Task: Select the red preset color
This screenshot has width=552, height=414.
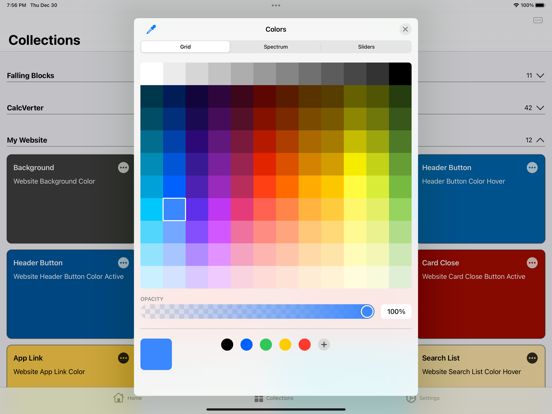Action: coord(305,345)
